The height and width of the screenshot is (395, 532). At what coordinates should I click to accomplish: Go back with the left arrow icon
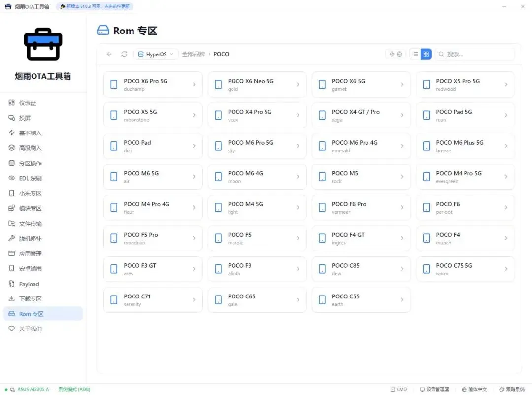point(109,54)
